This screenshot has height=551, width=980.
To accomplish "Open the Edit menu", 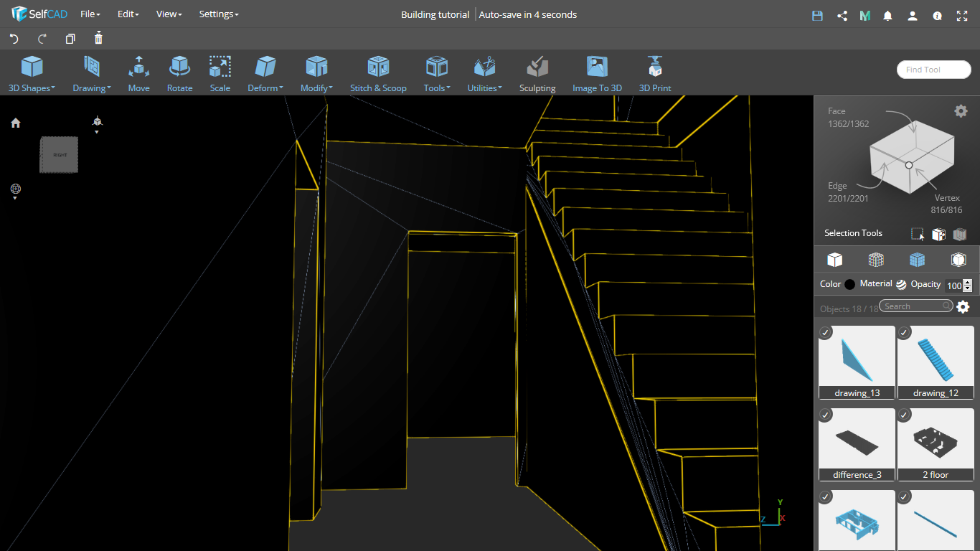I will click(128, 14).
